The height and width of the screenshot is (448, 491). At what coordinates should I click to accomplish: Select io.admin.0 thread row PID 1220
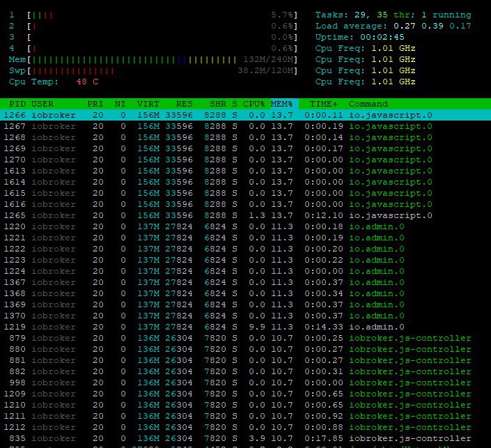(245, 227)
